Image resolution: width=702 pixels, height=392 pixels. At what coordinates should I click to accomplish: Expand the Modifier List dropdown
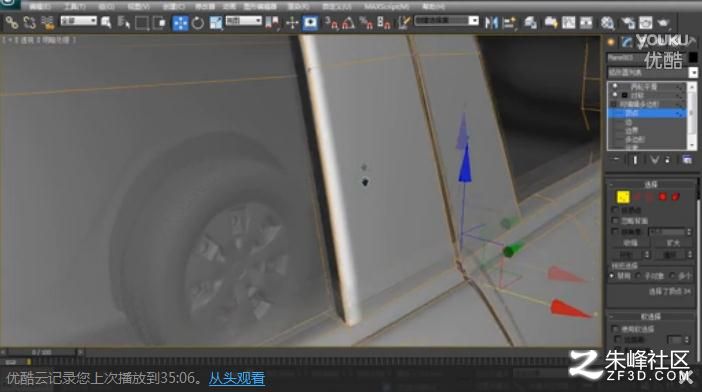[x=652, y=72]
